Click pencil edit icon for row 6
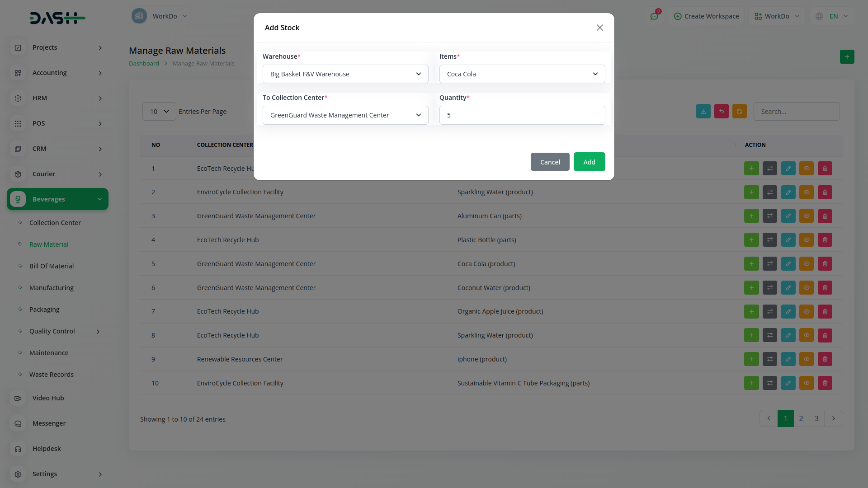The height and width of the screenshot is (488, 868). pos(788,288)
